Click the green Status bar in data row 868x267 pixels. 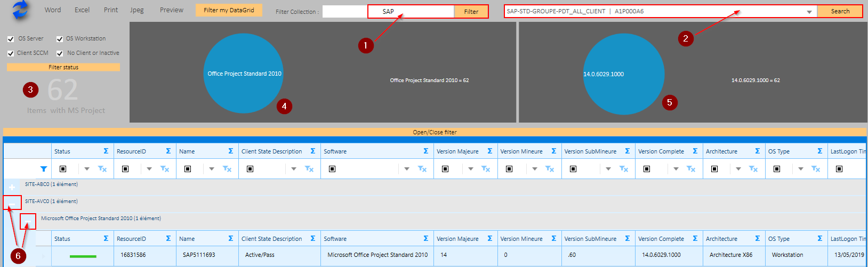point(83,256)
